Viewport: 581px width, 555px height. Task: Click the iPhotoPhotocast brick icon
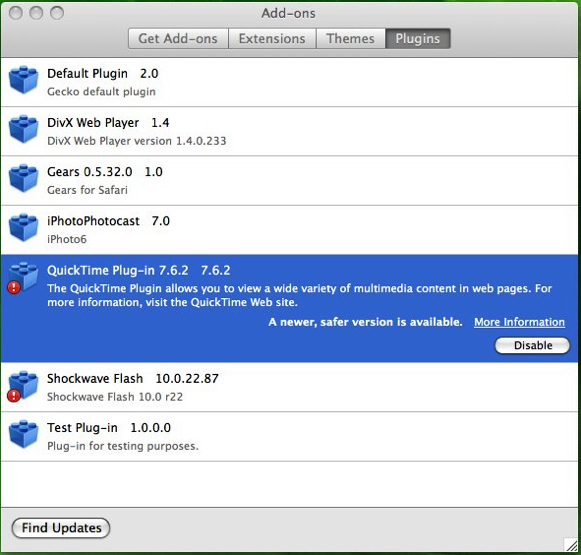[23, 227]
